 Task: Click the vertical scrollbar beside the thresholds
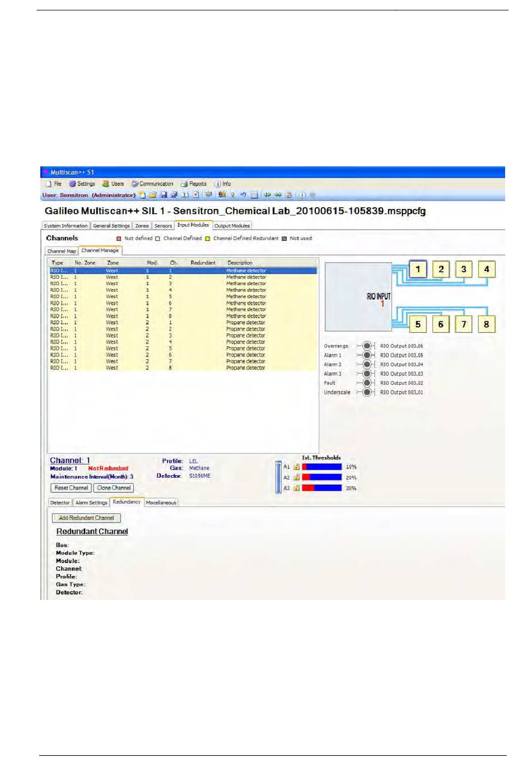pos(278,477)
